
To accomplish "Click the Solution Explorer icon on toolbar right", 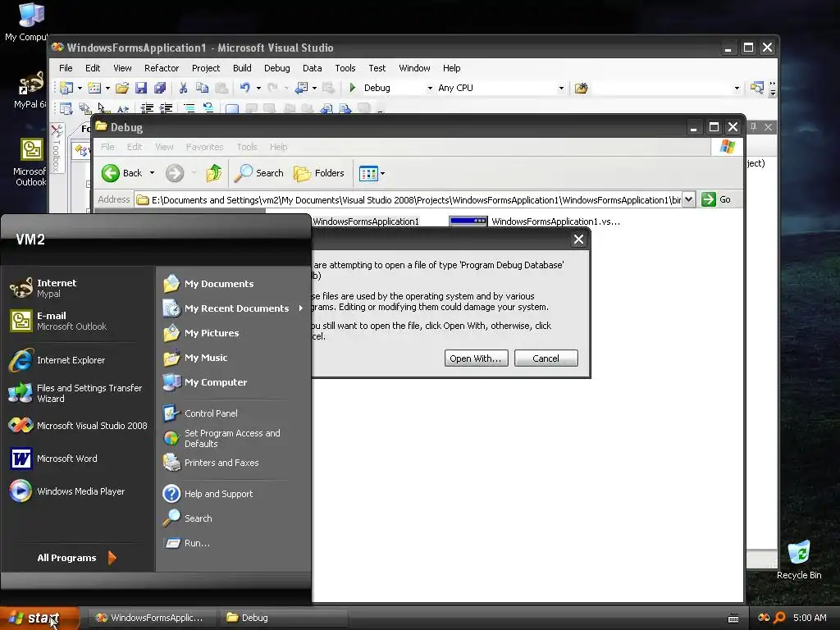I will click(x=756, y=88).
